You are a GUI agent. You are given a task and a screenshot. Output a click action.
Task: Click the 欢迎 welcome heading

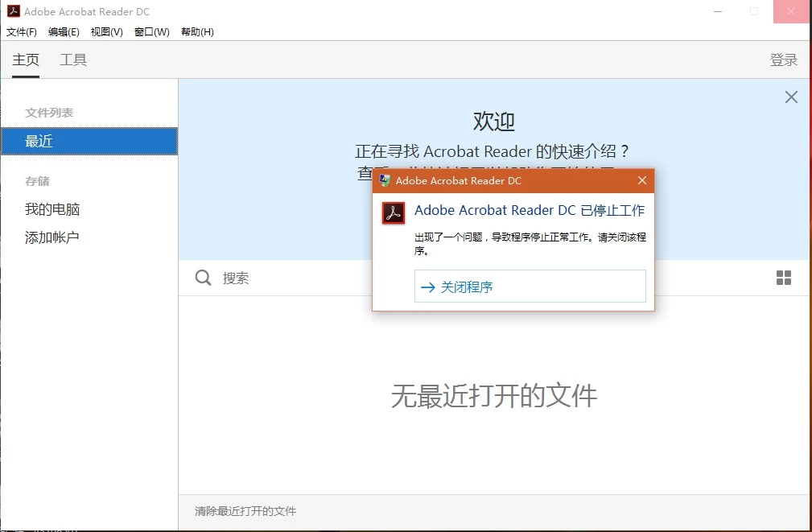click(x=494, y=122)
